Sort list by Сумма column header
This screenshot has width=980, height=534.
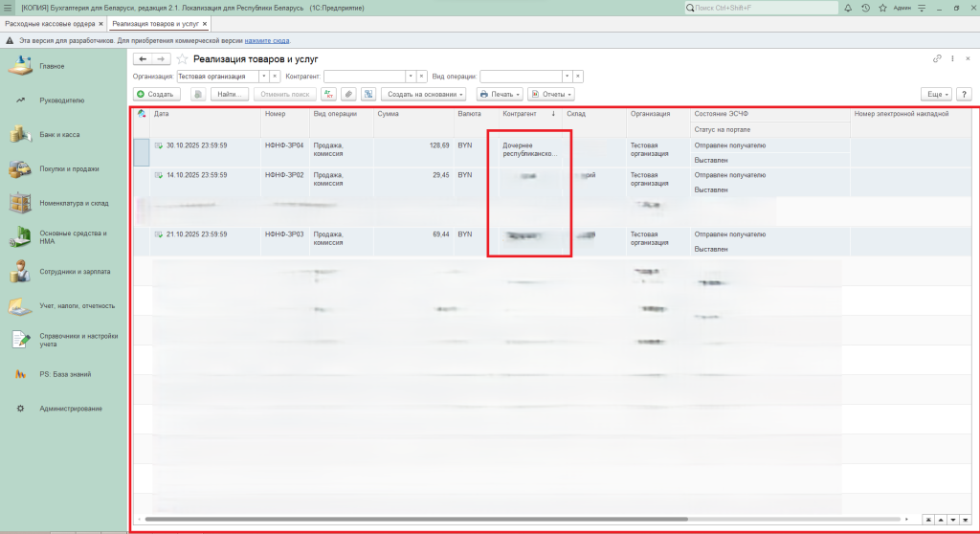412,114
